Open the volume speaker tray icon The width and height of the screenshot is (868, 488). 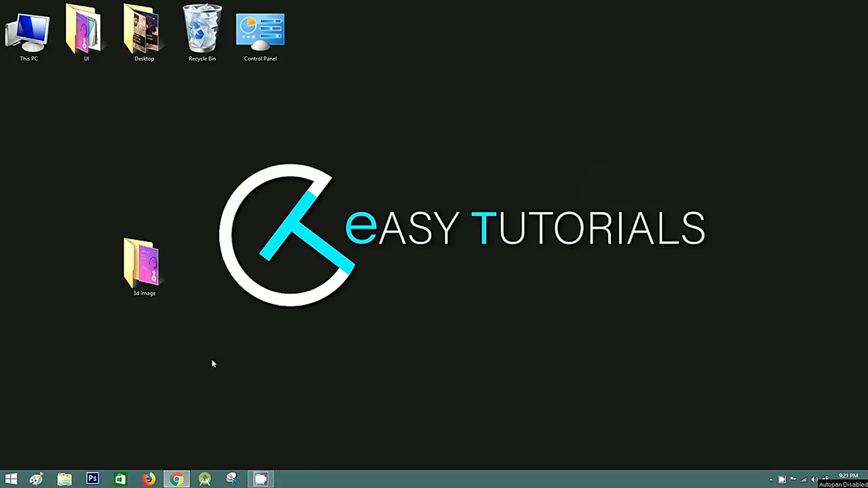(x=814, y=480)
